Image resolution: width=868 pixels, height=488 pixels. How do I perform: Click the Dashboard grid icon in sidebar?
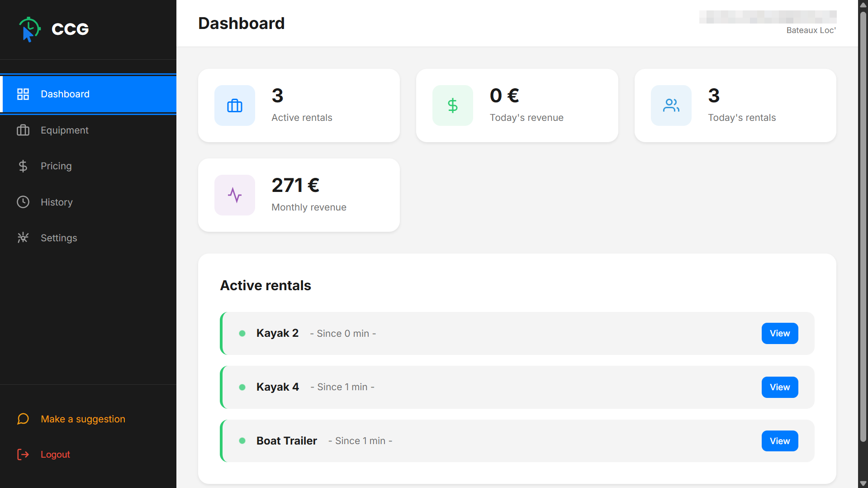pyautogui.click(x=23, y=94)
